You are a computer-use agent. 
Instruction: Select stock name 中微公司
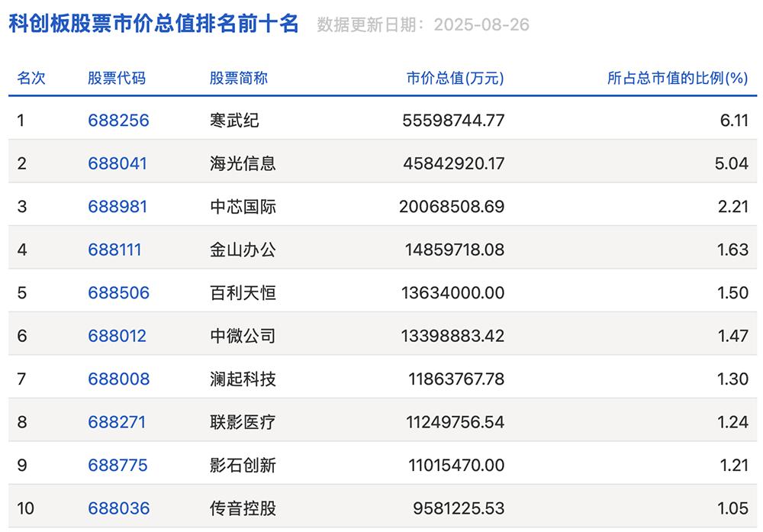[x=243, y=336]
